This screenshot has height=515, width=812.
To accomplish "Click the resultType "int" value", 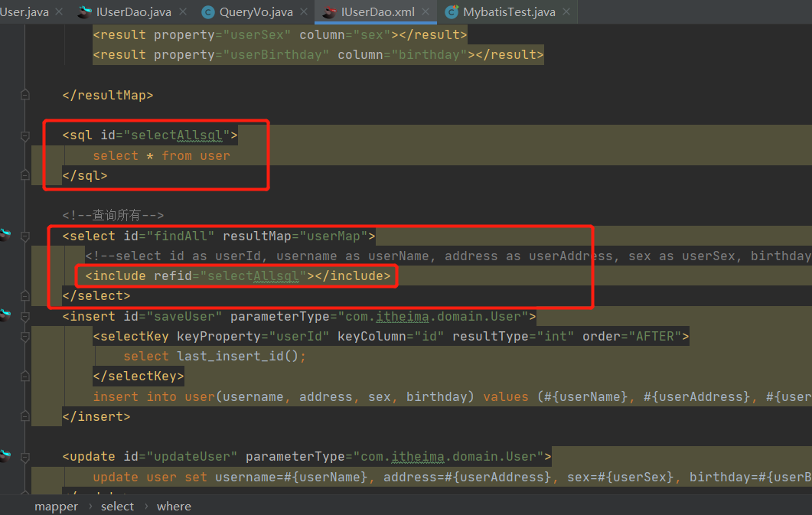I will [x=555, y=337].
